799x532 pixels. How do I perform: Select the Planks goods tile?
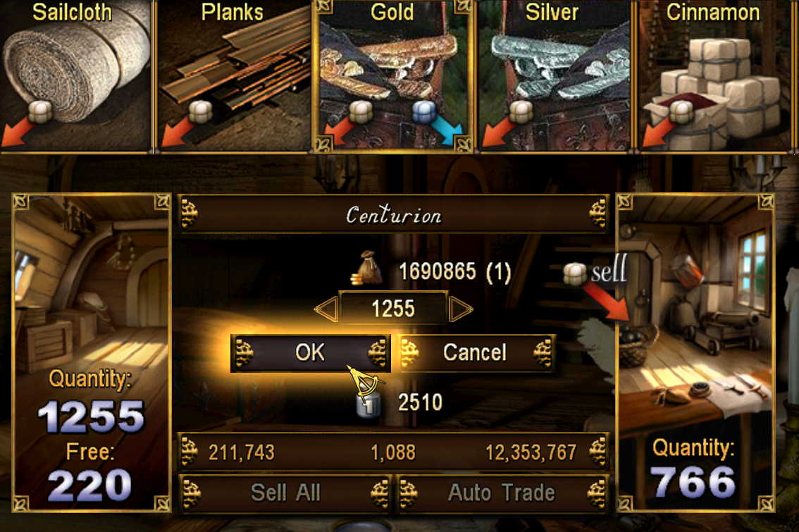(x=233, y=75)
